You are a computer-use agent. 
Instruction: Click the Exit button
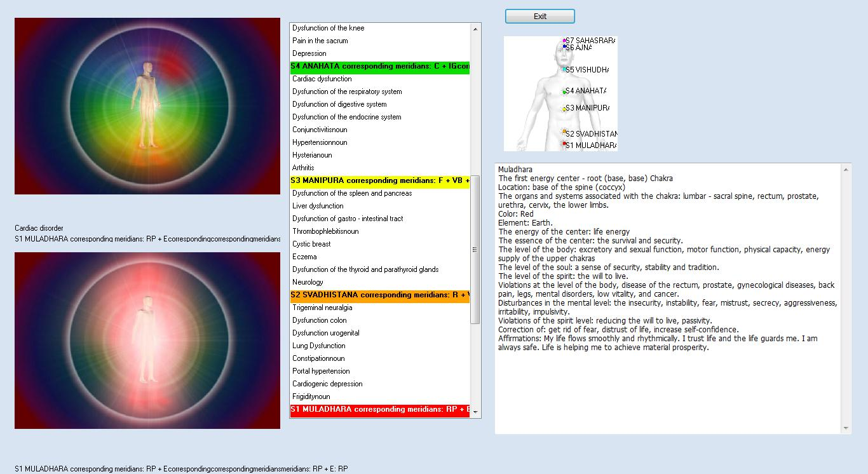pyautogui.click(x=540, y=17)
